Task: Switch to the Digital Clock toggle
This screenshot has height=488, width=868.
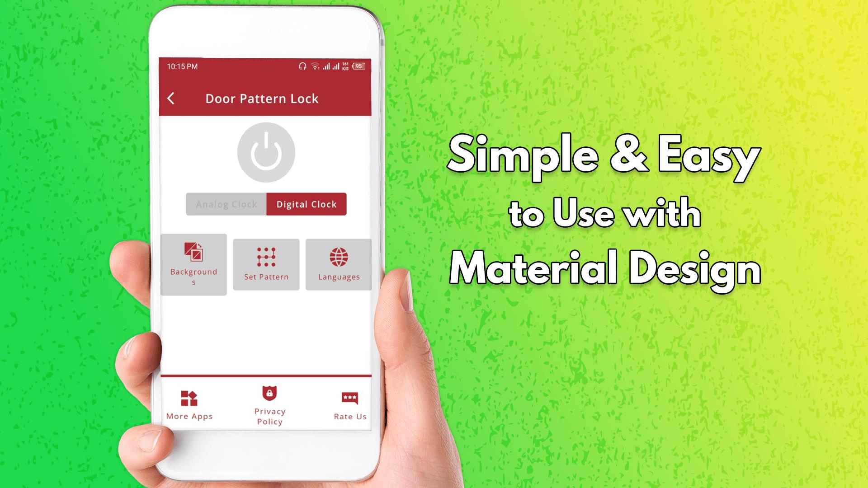Action: pyautogui.click(x=306, y=204)
